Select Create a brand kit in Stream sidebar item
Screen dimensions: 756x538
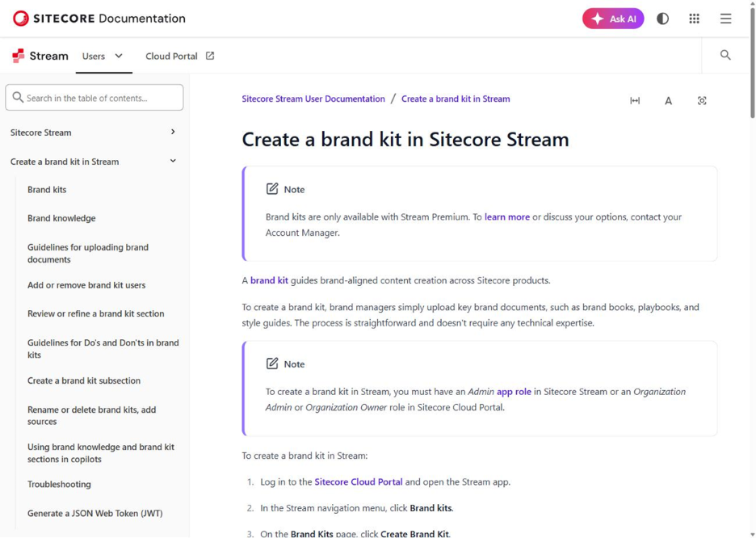(65, 162)
